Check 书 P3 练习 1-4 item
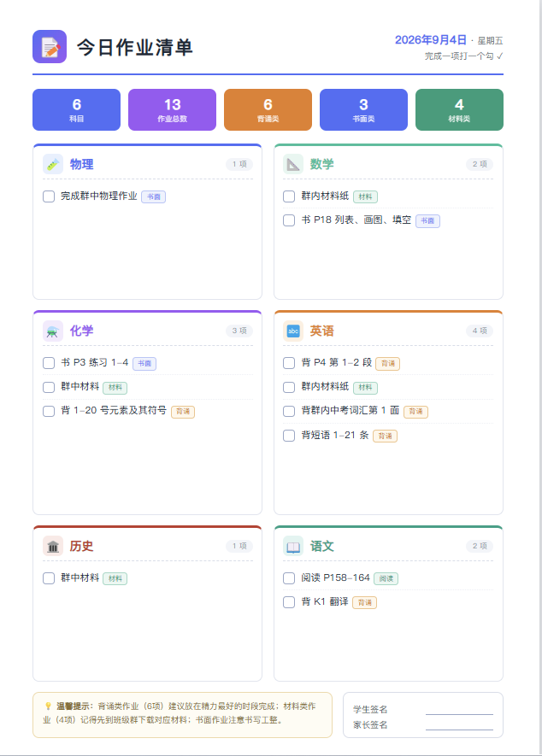 [x=49, y=363]
